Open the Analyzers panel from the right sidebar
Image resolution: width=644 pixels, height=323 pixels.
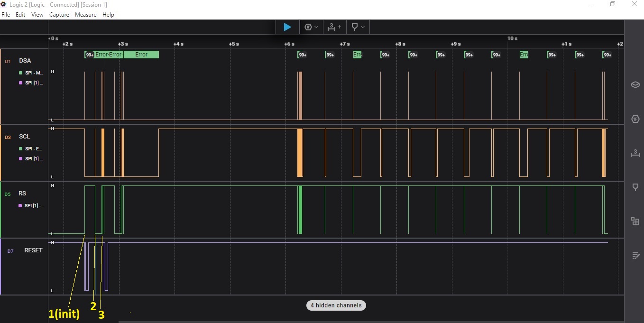click(x=635, y=119)
